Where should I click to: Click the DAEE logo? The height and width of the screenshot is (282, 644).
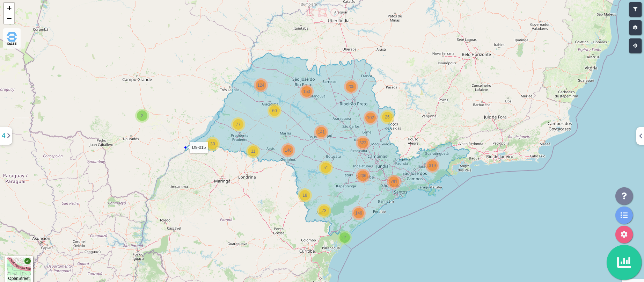[x=12, y=38]
